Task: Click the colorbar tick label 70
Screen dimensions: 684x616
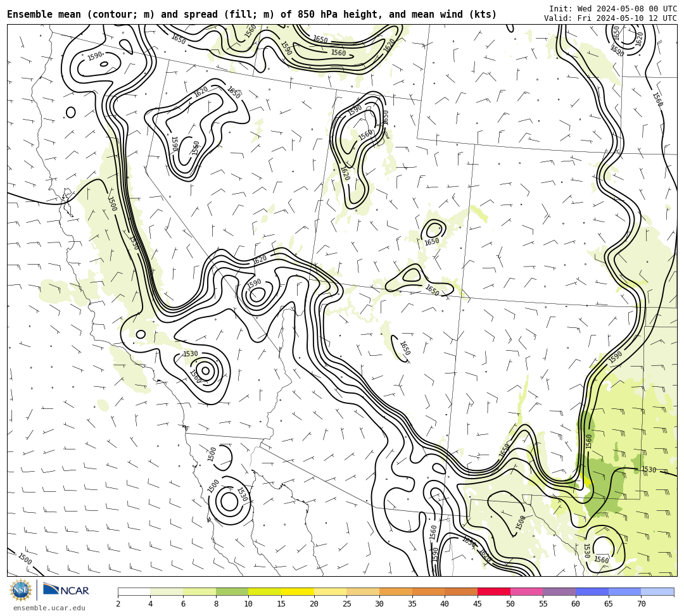Action: 641,604
